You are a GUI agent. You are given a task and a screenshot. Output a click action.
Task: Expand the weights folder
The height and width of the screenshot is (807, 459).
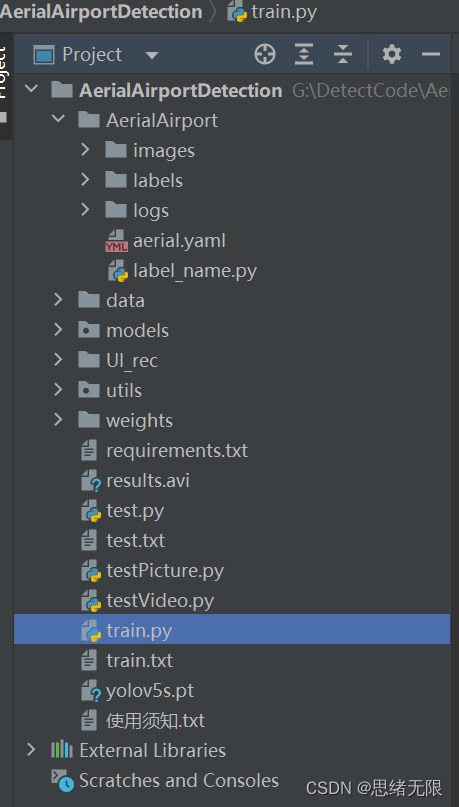[x=58, y=420]
